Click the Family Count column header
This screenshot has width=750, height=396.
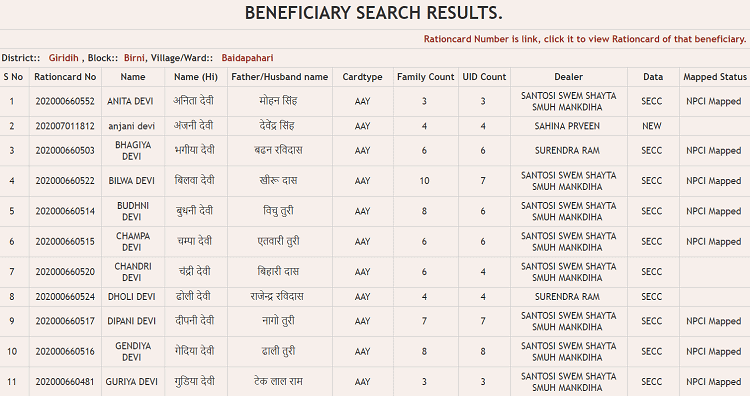coord(425,77)
